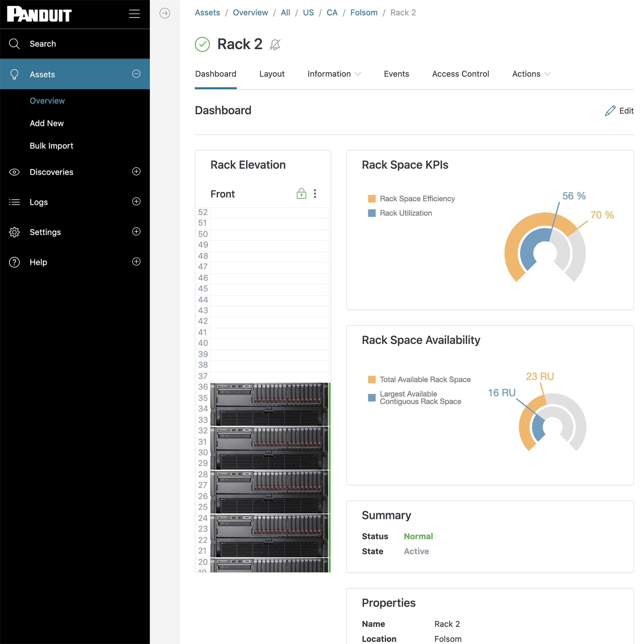Expand the Discoveries sidebar section

[136, 171]
